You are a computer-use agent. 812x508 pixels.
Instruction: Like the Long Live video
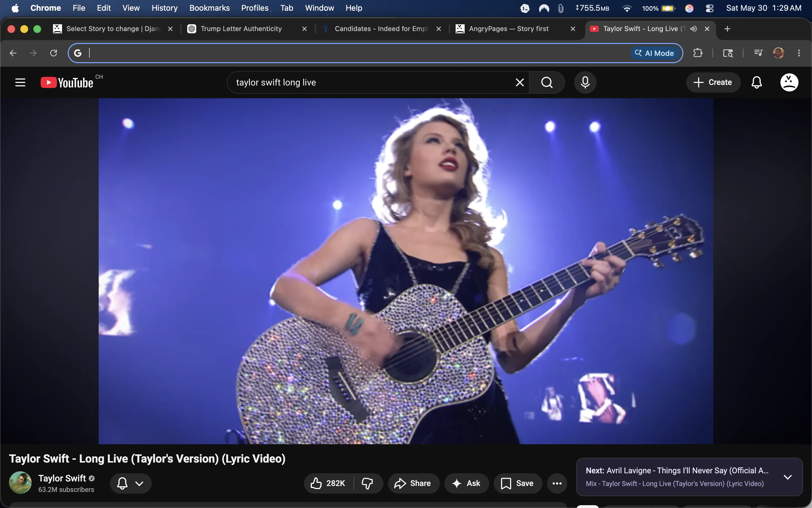328,483
